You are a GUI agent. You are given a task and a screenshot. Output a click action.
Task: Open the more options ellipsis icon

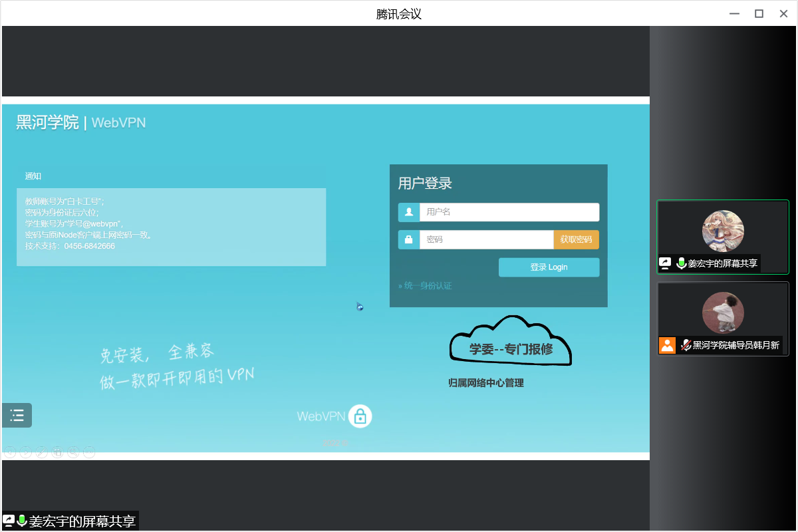(90, 453)
